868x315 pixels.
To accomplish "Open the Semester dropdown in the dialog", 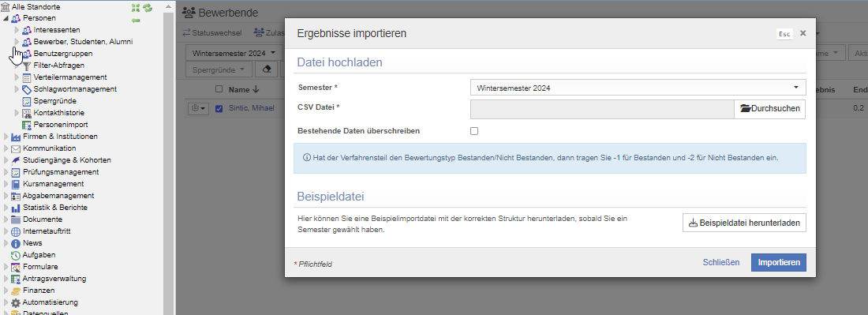I will [x=638, y=88].
